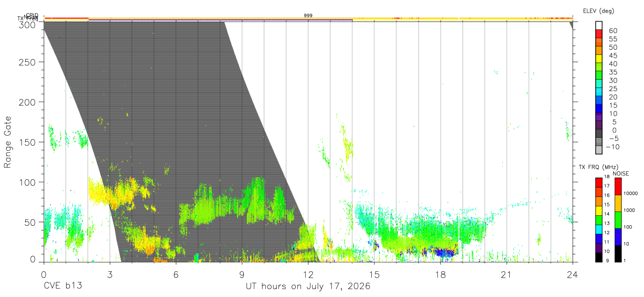Click the white top swatch of the ELEV colorbar
The image size is (644, 297).
coord(599,25)
